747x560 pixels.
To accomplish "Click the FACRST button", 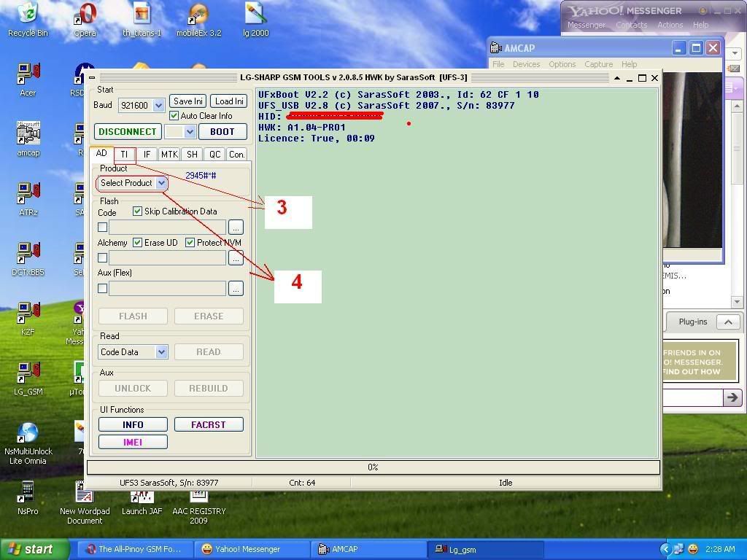I will pos(209,424).
